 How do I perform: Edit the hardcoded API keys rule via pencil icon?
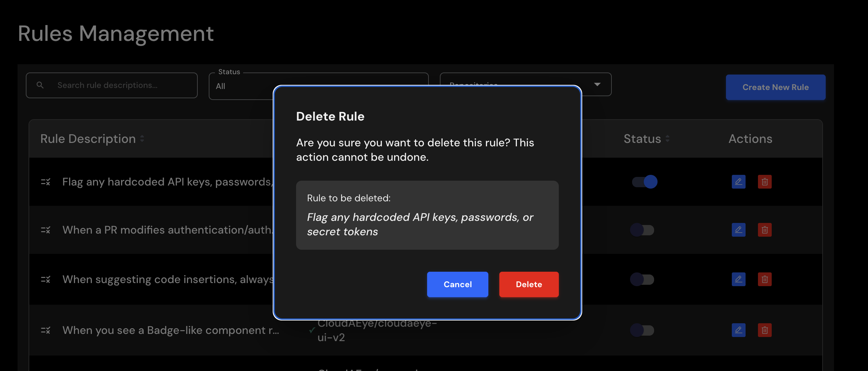click(738, 182)
